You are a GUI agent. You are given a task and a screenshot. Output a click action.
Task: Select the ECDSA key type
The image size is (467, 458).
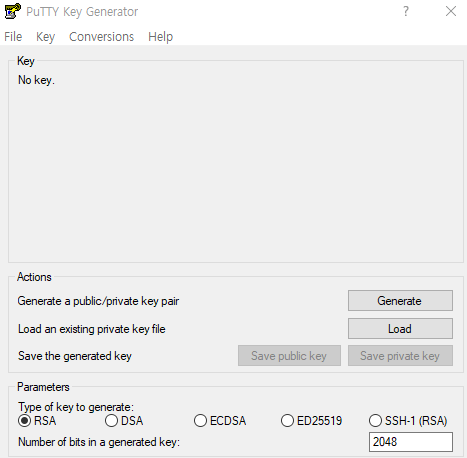(x=220, y=421)
